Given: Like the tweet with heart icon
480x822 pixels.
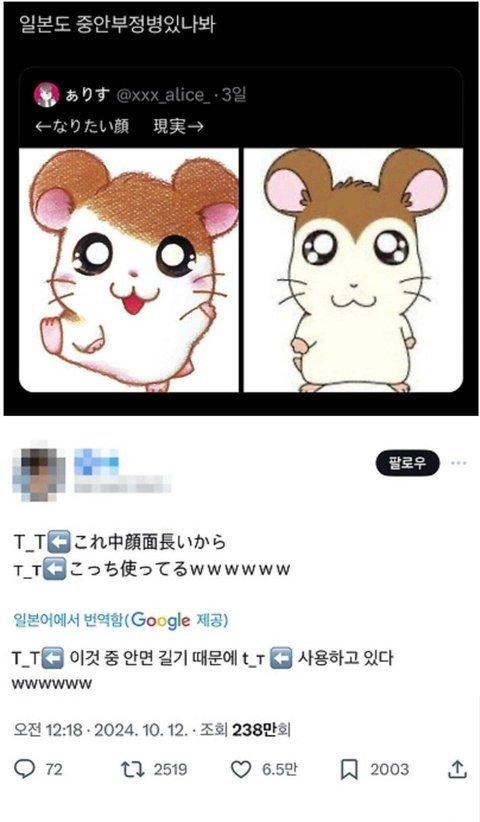Looking at the screenshot, I should click(x=241, y=769).
